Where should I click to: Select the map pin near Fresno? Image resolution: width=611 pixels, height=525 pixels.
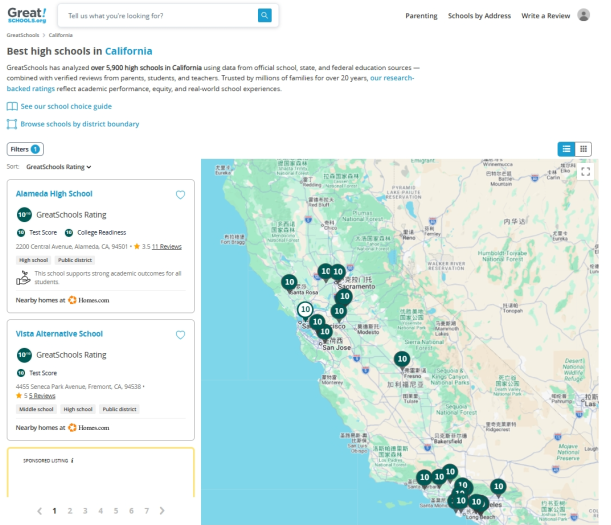coord(402,360)
